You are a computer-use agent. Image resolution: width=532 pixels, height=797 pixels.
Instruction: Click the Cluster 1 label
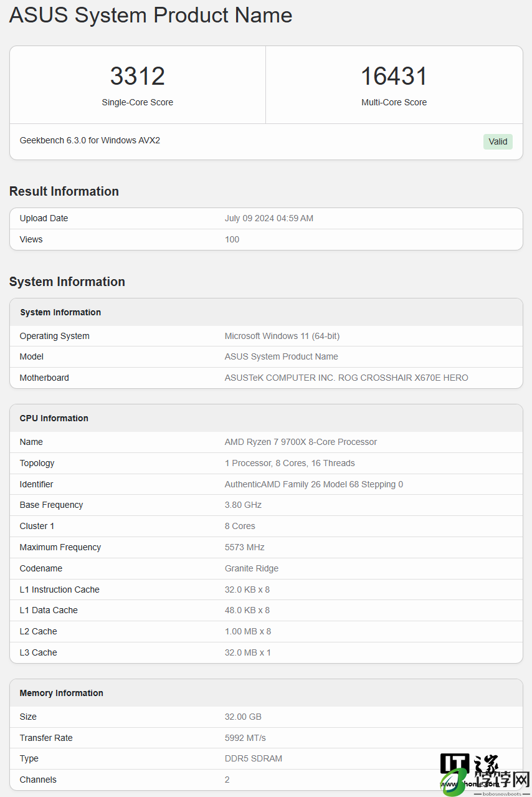[x=37, y=526]
